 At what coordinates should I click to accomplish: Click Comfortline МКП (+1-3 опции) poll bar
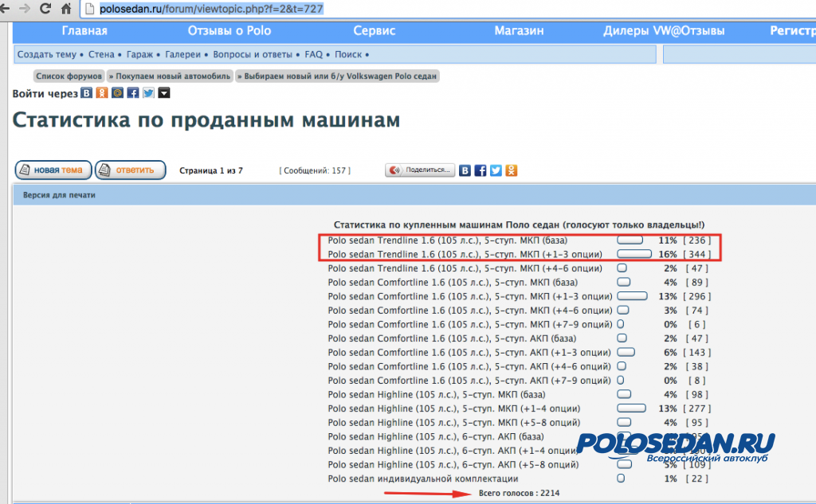click(x=632, y=296)
